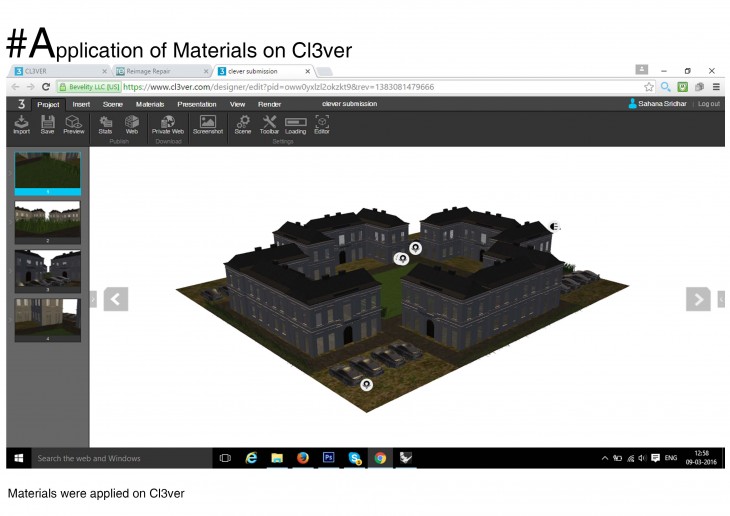The height and width of the screenshot is (516, 730).
Task: Save the project with the Save icon
Action: coord(47,123)
